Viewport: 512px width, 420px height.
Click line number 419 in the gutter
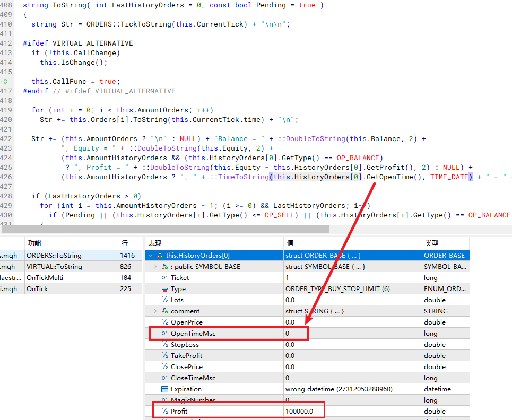[x=6, y=110]
